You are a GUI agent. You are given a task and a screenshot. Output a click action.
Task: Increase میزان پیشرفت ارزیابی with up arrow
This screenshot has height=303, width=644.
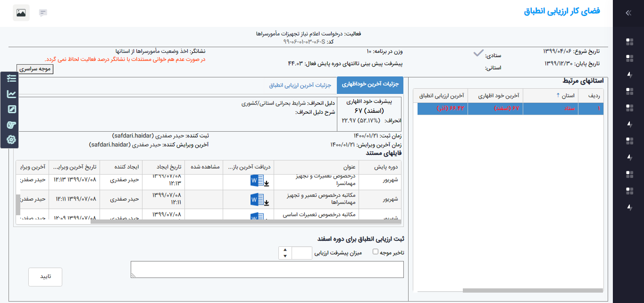284,250
